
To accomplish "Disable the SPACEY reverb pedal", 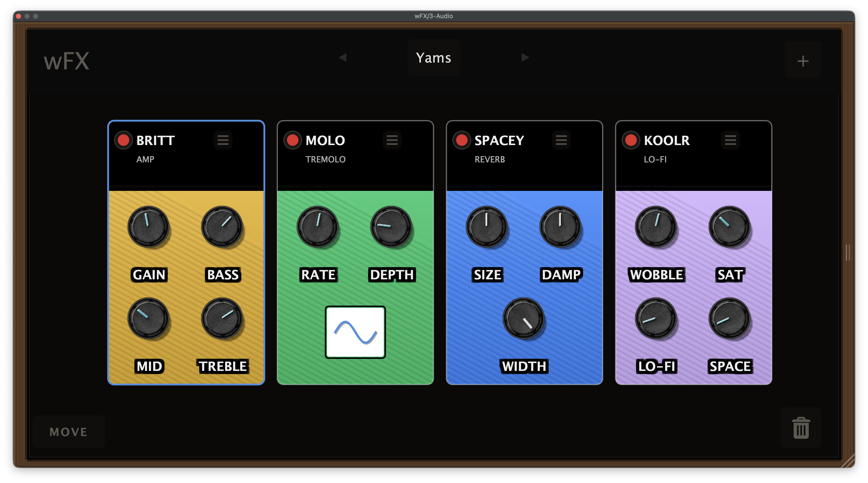I will coord(462,140).
